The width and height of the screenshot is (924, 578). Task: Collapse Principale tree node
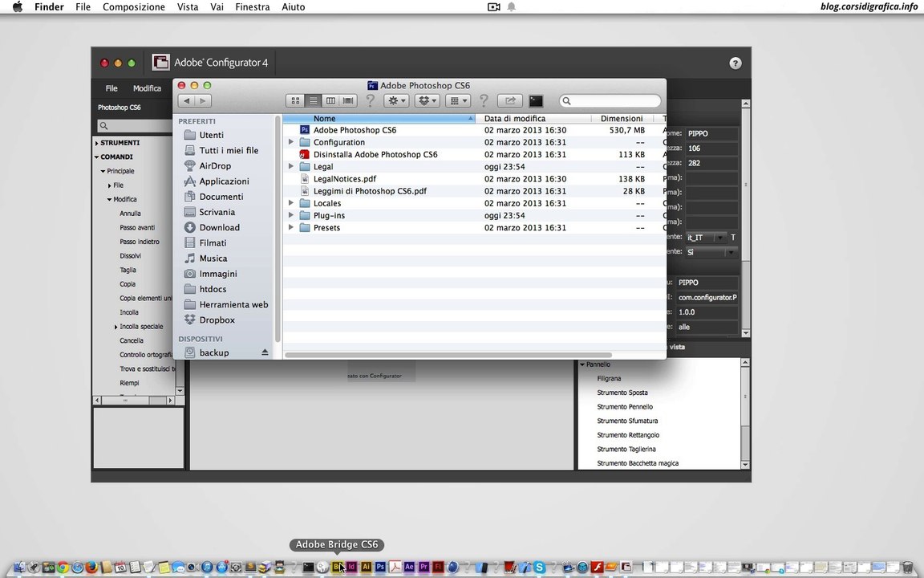click(x=103, y=171)
